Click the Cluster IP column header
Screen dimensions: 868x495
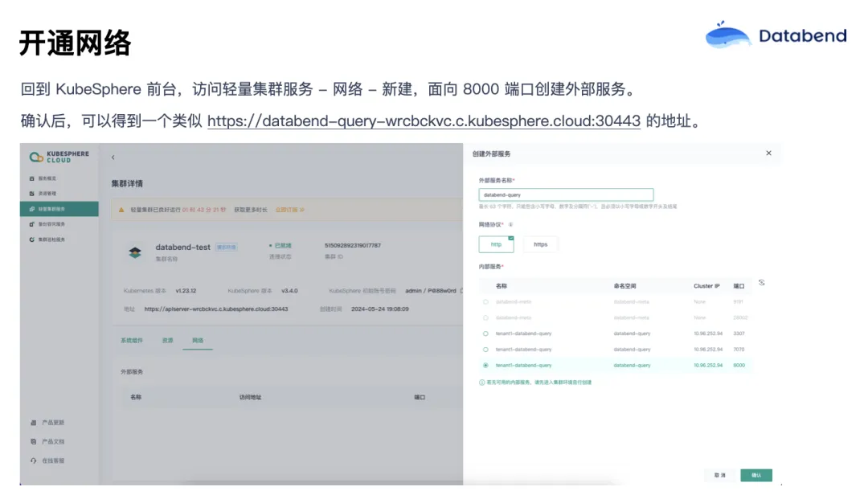tap(706, 286)
